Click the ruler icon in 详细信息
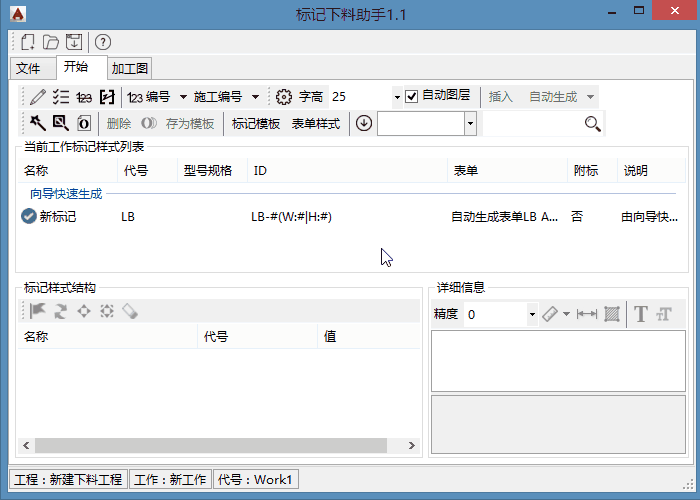 [550, 314]
